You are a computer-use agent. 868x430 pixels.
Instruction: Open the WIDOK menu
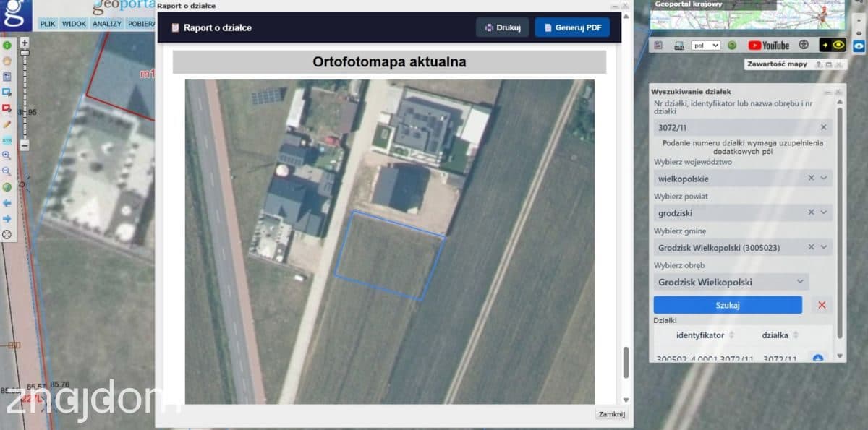74,23
